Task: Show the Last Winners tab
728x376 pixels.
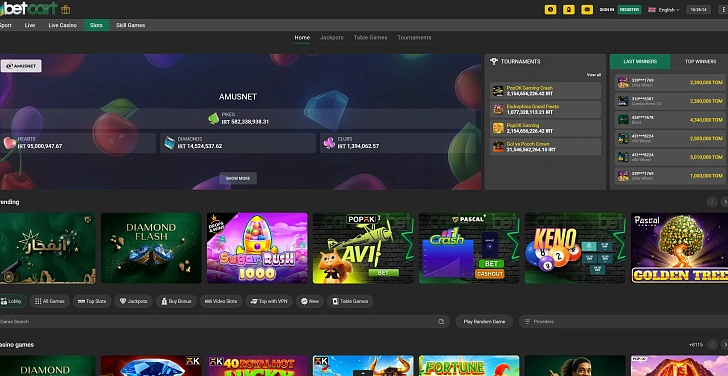Action: pyautogui.click(x=640, y=61)
